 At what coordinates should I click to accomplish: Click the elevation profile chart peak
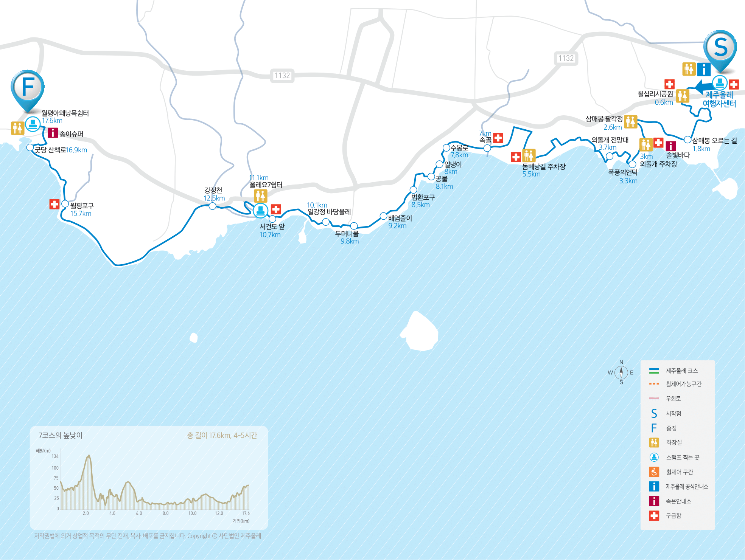click(x=89, y=456)
